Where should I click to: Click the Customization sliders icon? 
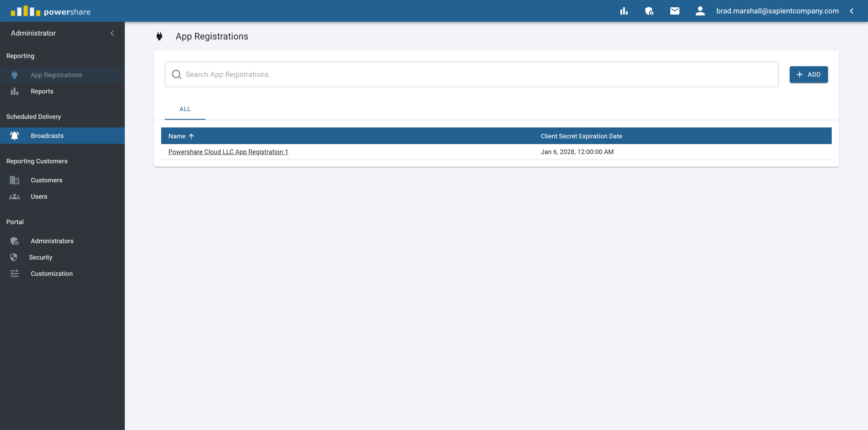coord(15,274)
